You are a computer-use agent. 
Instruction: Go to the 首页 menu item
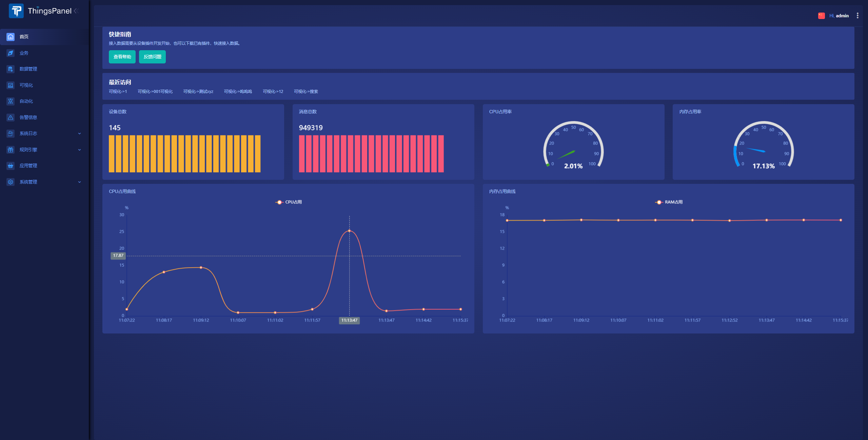[x=24, y=37]
